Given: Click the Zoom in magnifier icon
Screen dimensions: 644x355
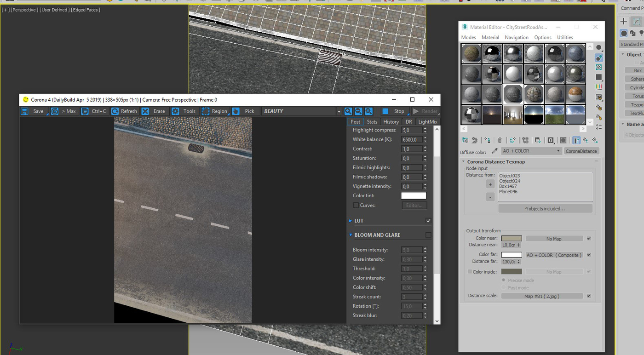Looking at the screenshot, I should 348,111.
